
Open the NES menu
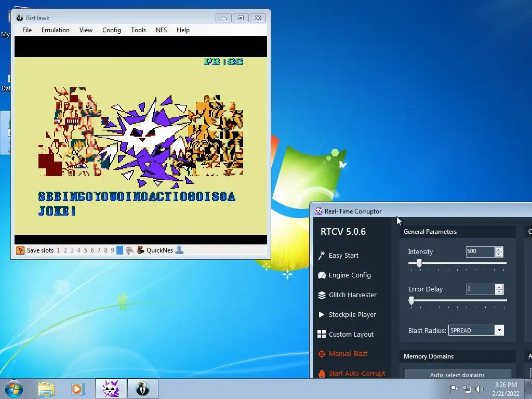161,30
